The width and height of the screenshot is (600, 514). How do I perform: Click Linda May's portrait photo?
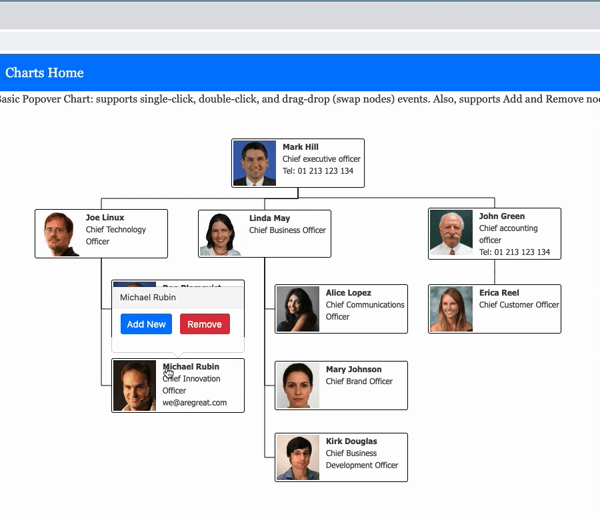point(222,234)
